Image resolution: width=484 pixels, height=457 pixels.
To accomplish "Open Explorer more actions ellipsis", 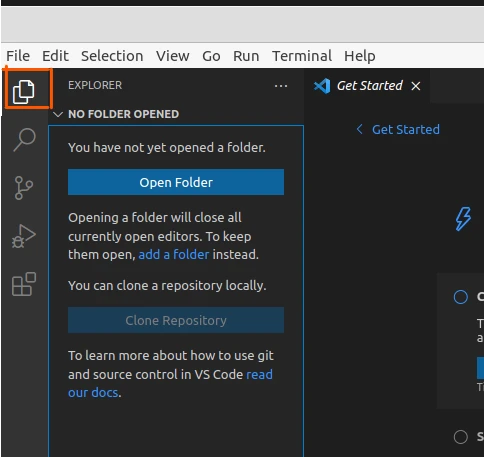I will point(281,86).
